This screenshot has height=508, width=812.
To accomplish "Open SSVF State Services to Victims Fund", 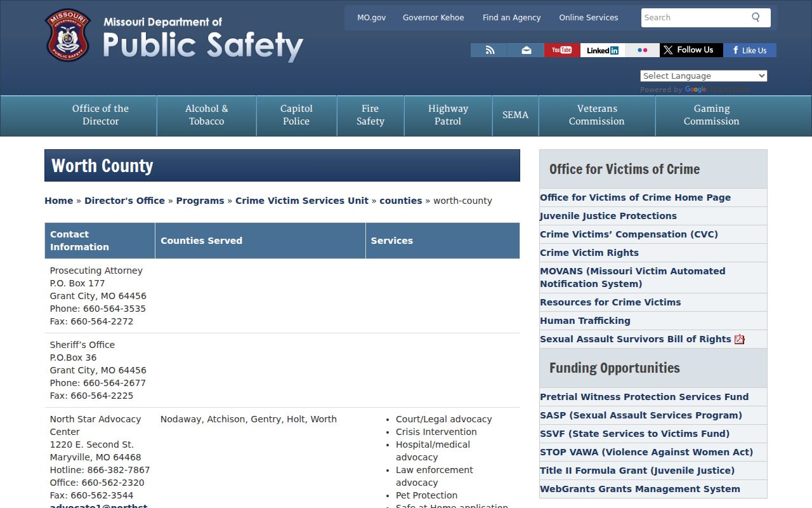I will pyautogui.click(x=634, y=434).
